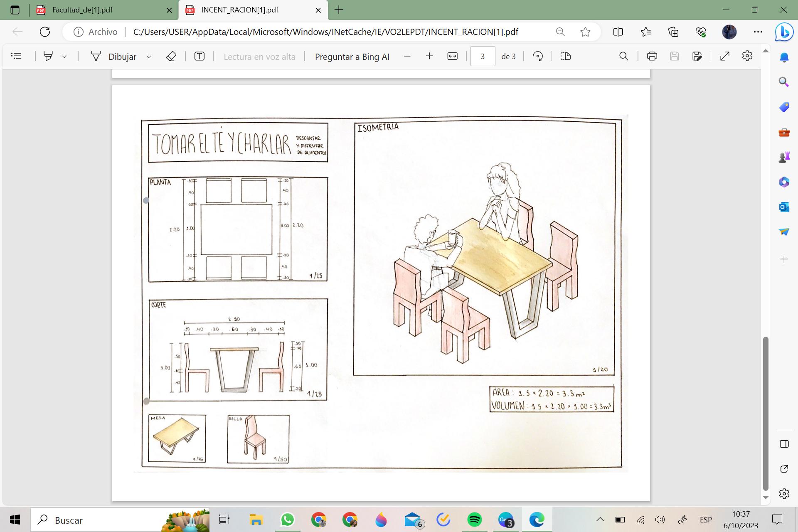Screen dimensions: 798x532
Task: Select the Add text tool
Action: click(199, 56)
